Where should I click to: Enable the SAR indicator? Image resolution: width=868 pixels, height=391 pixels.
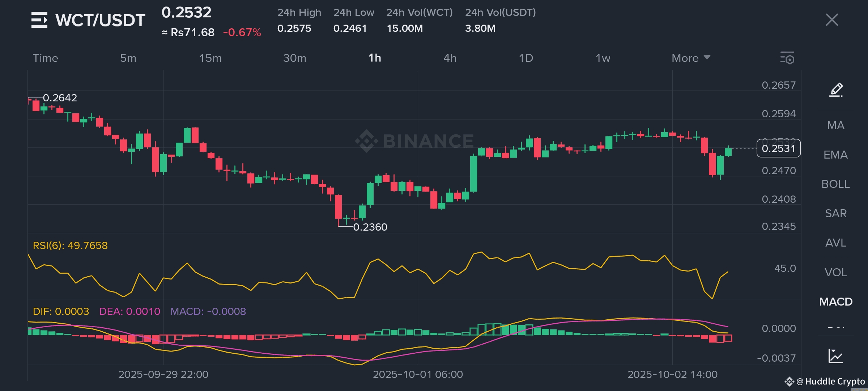(835, 213)
